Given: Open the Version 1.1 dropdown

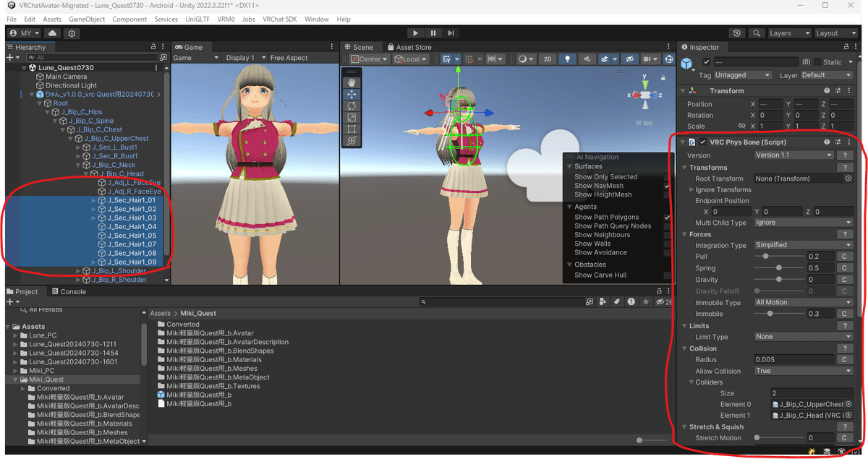Looking at the screenshot, I should [x=793, y=155].
